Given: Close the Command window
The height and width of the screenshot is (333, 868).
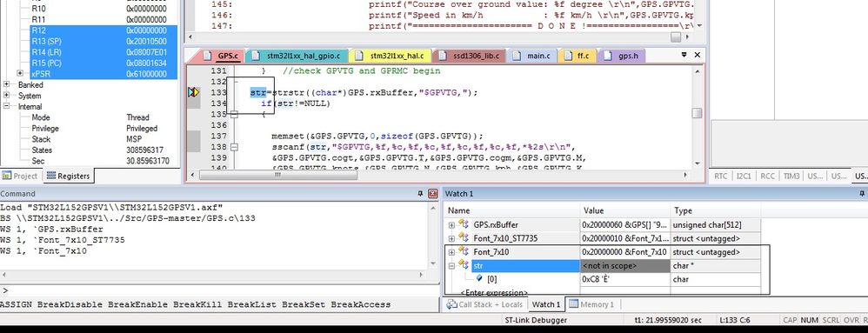Looking at the screenshot, I should click(x=433, y=194).
